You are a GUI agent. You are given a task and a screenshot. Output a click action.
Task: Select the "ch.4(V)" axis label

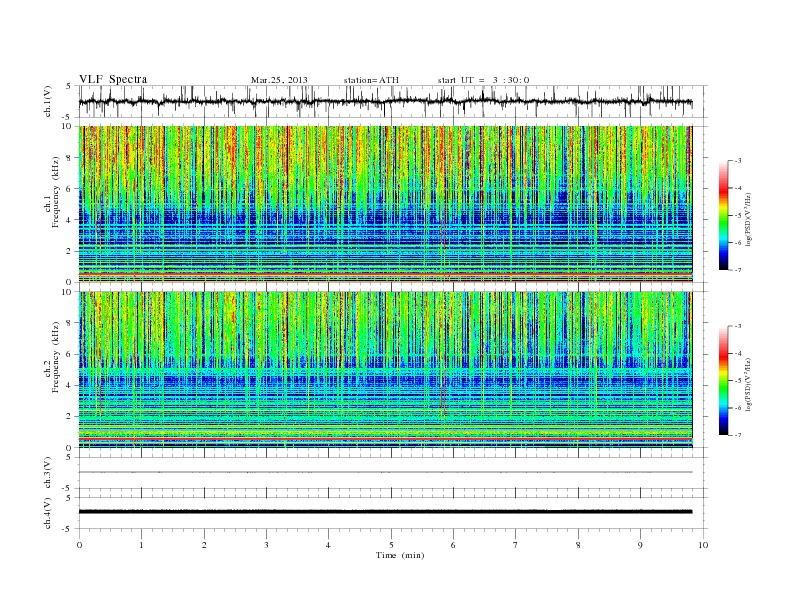coord(48,514)
